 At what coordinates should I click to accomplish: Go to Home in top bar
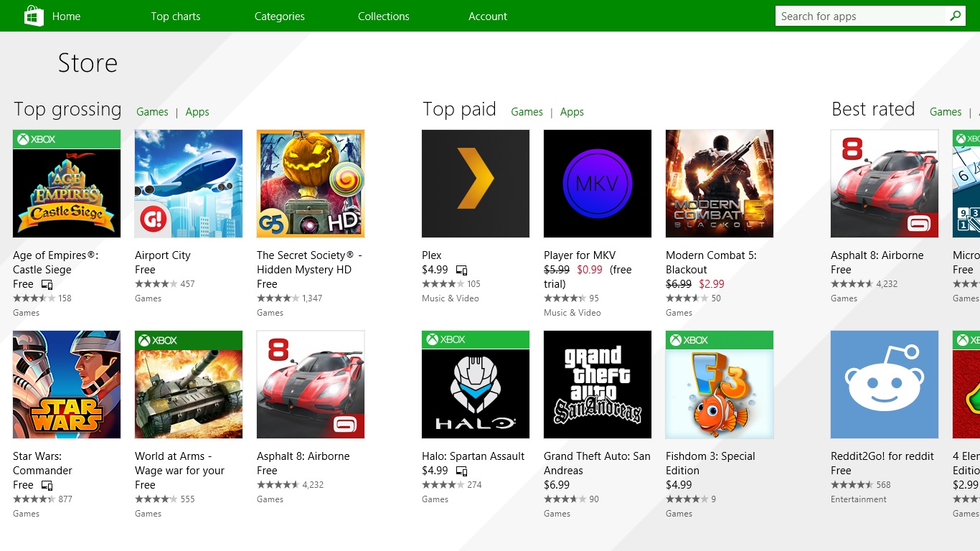pos(66,16)
